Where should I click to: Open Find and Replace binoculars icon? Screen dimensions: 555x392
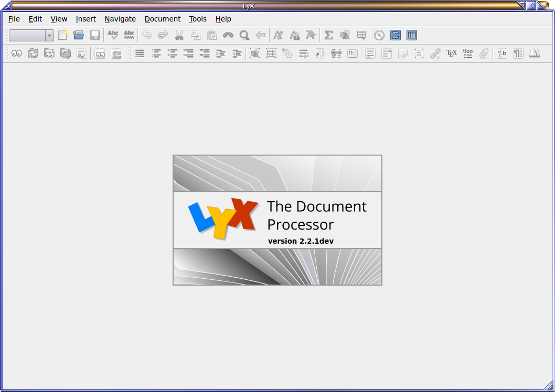[x=228, y=35]
